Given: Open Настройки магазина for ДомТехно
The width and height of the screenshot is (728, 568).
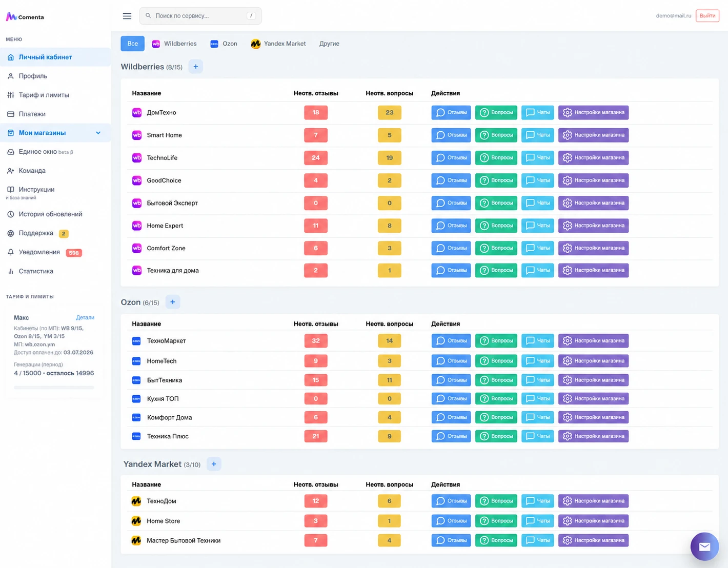Looking at the screenshot, I should 593,112.
